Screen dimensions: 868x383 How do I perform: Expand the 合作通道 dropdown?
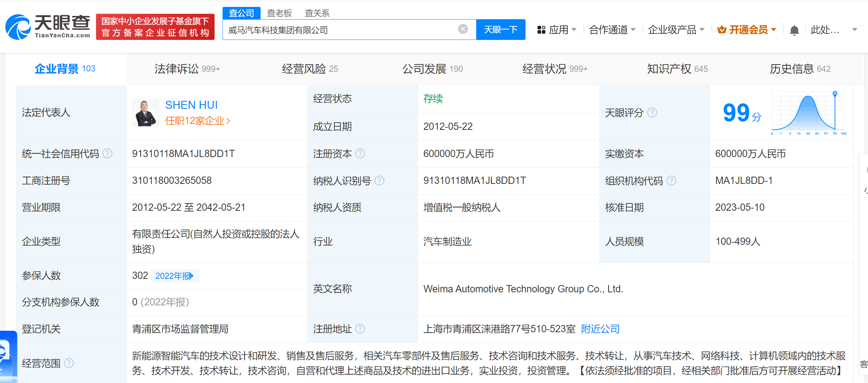[612, 30]
